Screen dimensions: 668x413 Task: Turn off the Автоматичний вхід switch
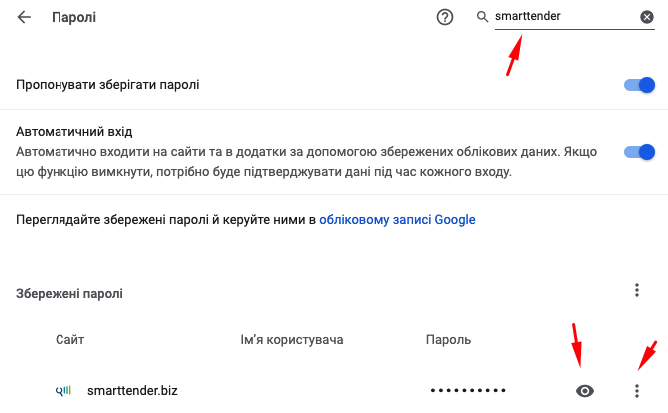(638, 152)
